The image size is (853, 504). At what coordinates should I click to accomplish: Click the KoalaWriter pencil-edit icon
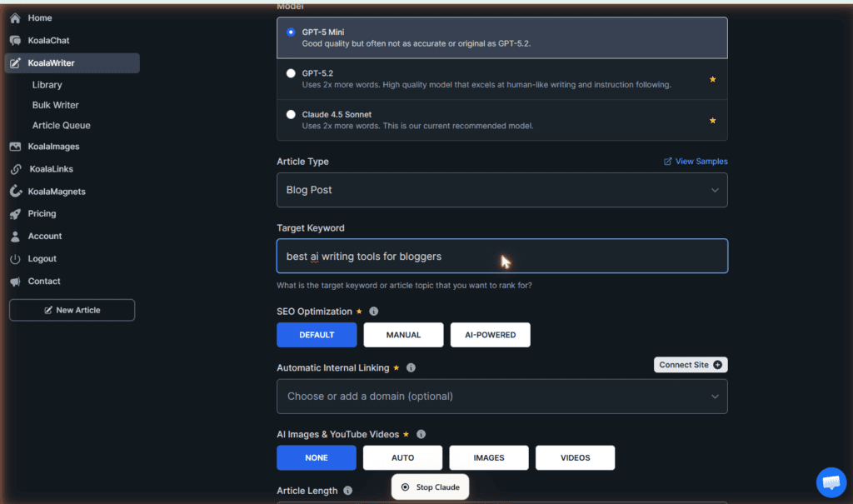coord(15,63)
